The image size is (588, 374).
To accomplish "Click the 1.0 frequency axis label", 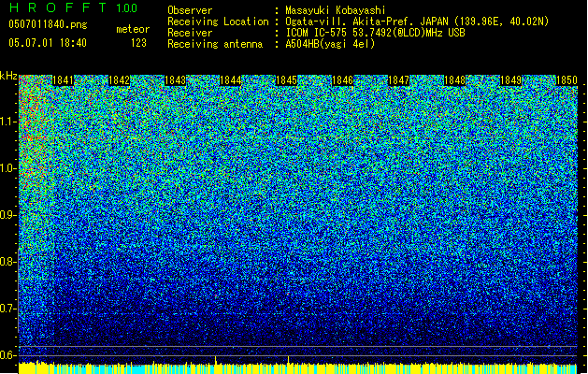I will (x=8, y=169).
